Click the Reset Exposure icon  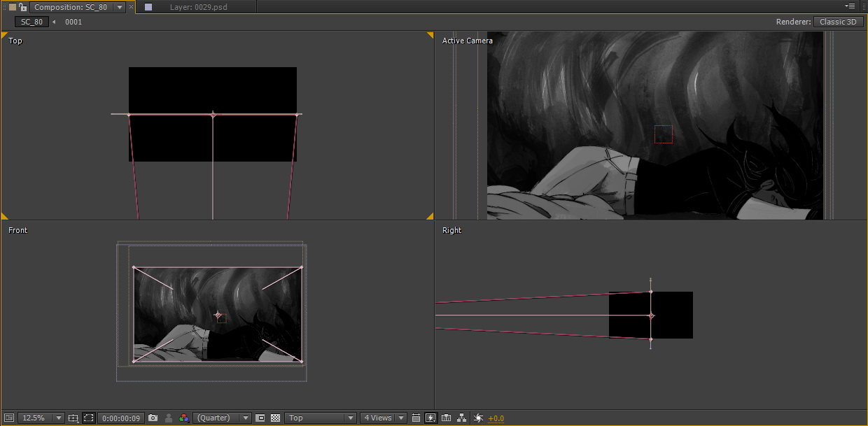[x=479, y=418]
